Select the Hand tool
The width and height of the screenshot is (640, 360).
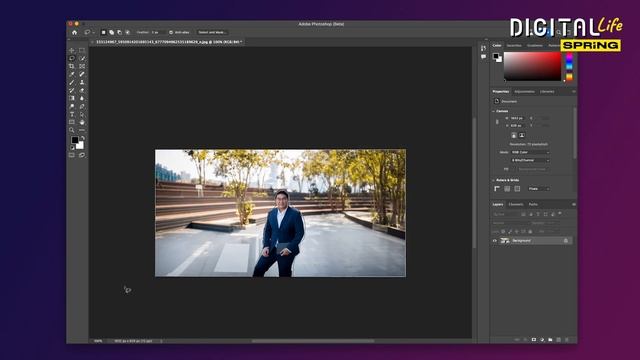[82, 122]
